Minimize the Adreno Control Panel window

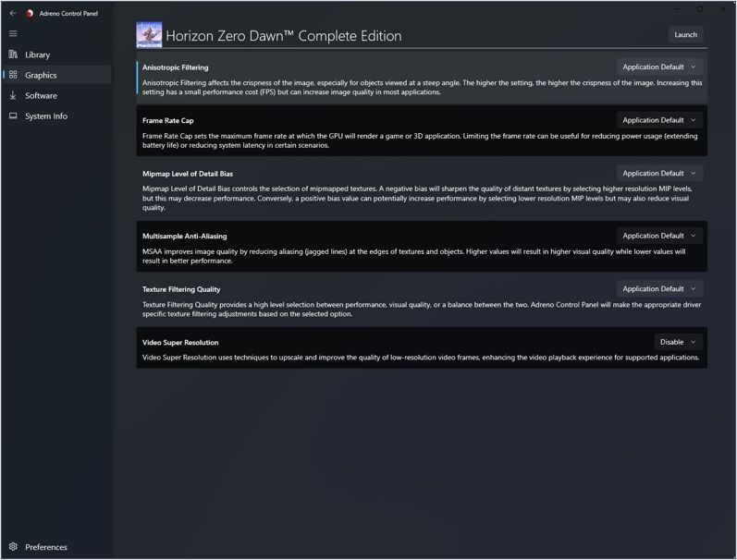coord(676,9)
